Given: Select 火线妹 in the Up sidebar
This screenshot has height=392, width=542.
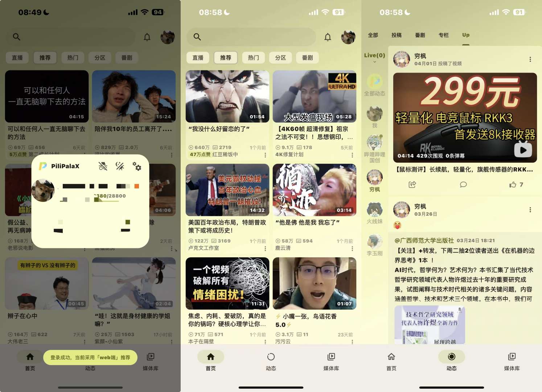Looking at the screenshot, I should point(375,213).
